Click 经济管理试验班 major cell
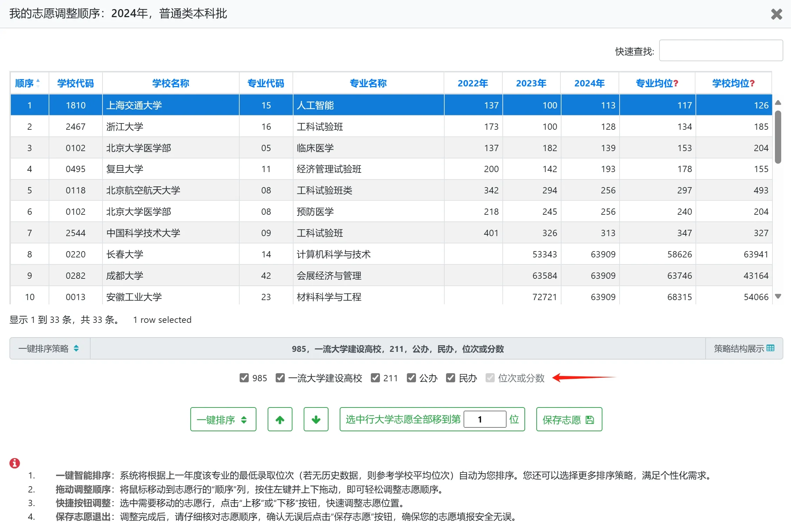This screenshot has height=532, width=791. (368, 169)
